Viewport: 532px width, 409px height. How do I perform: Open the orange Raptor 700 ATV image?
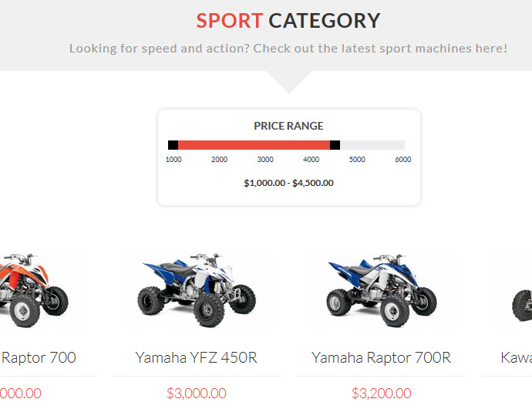point(34,289)
